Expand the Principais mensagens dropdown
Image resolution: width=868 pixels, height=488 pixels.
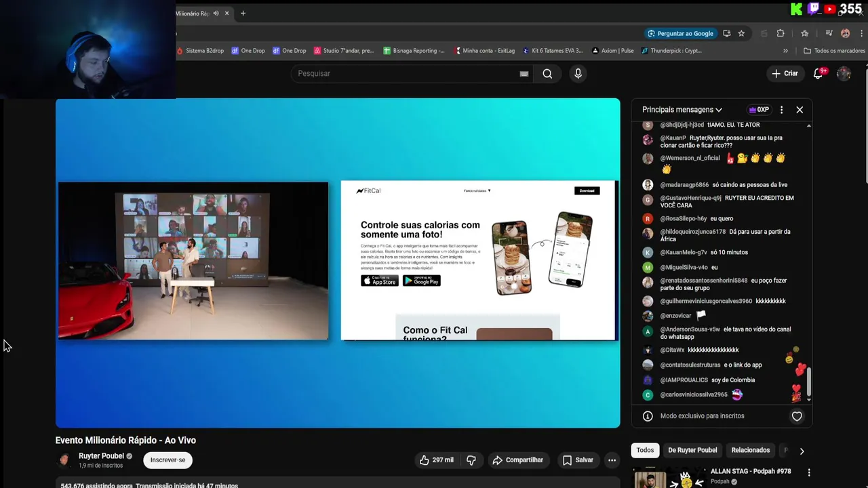pos(682,109)
